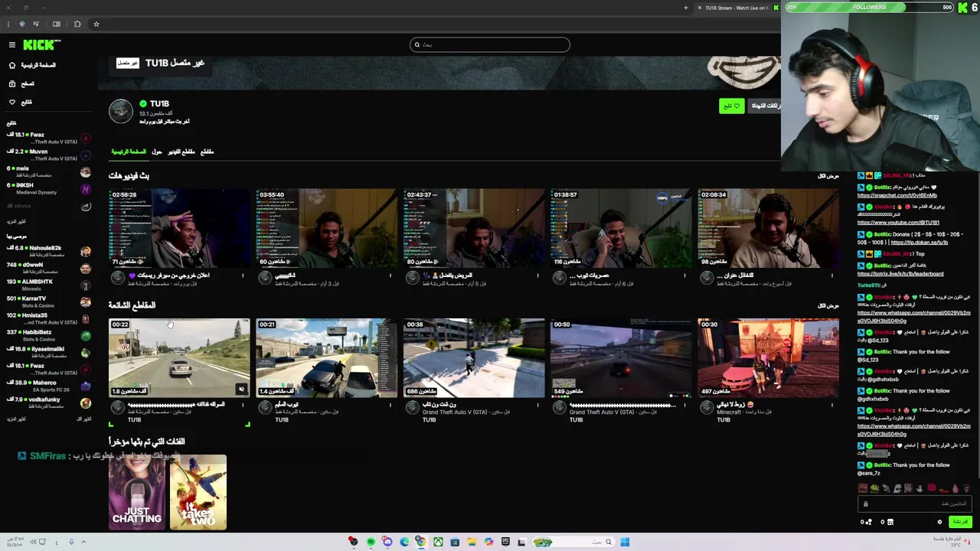Open the Just Chatting category card
This screenshot has height=551, width=980.
137,492
